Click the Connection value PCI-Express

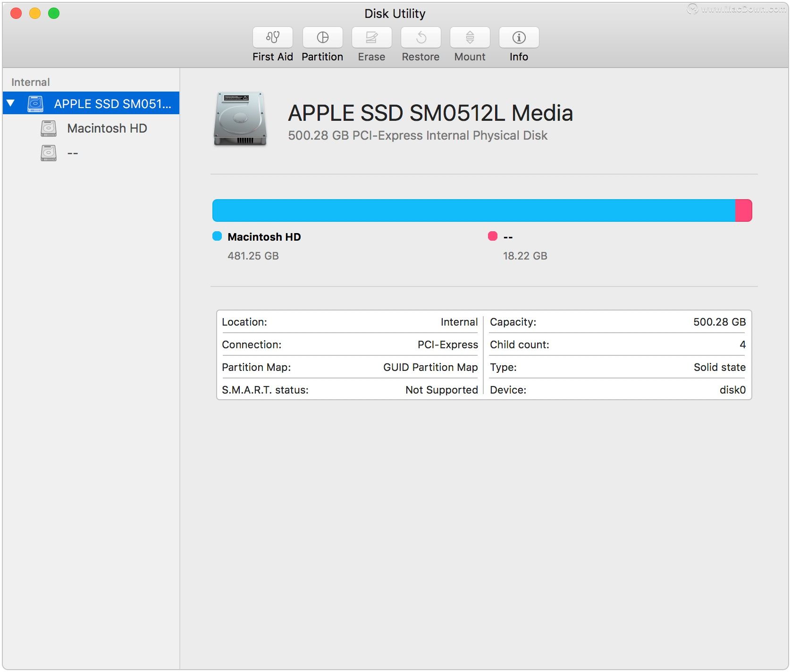tap(448, 344)
